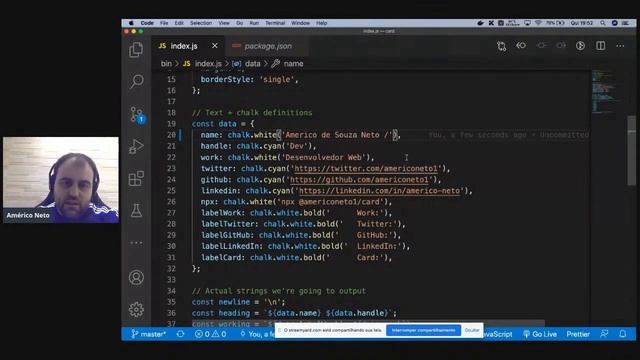The width and height of the screenshot is (640, 360).
Task: Click the GitLens toggle file blame icon
Action: point(580,46)
